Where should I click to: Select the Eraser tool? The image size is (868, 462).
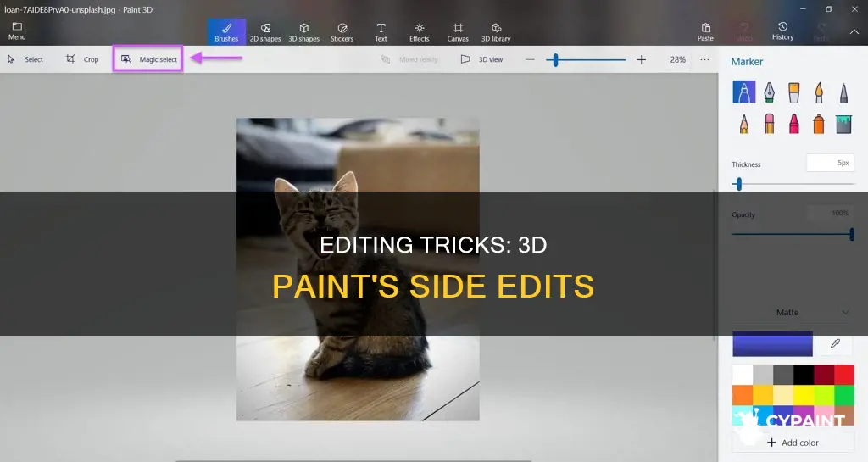[x=769, y=124]
